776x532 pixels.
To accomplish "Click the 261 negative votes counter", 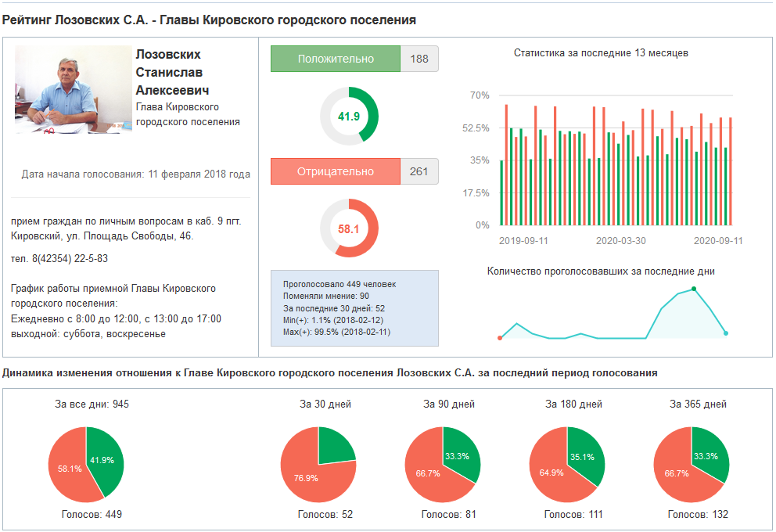I will coord(419,171).
